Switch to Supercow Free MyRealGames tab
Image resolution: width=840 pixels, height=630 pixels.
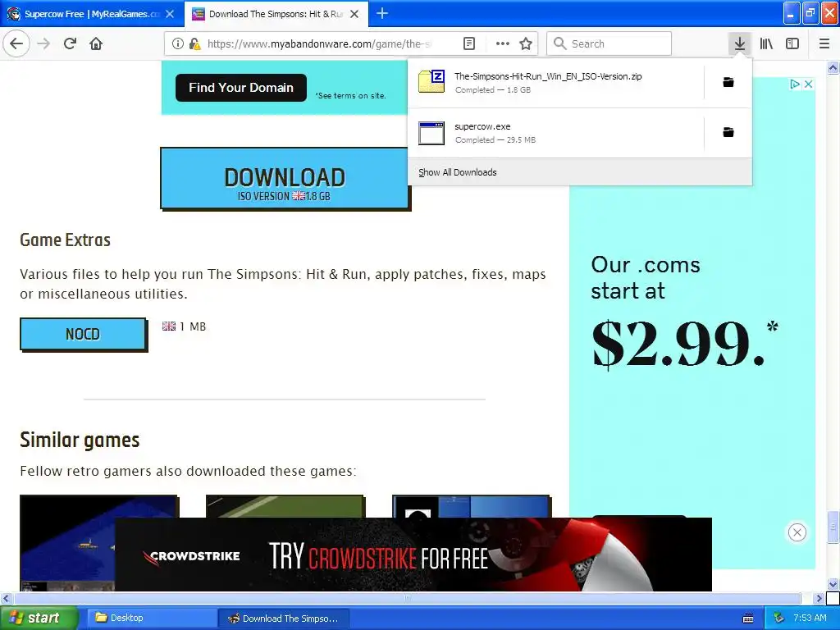pyautogui.click(x=91, y=14)
